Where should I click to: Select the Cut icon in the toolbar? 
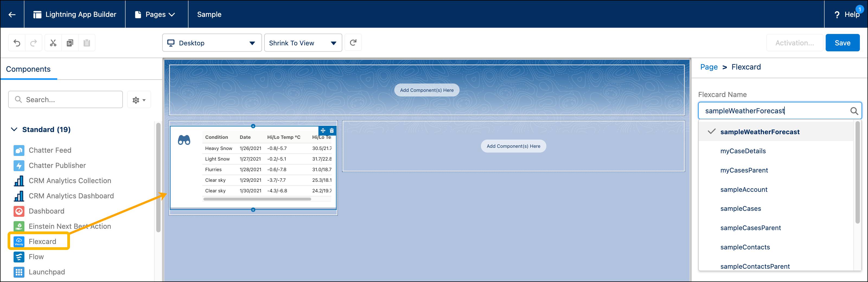pos(53,42)
